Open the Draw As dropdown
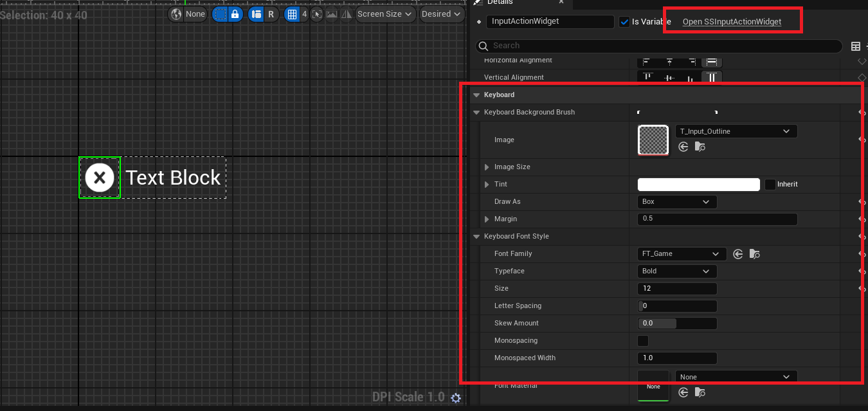 (676, 201)
